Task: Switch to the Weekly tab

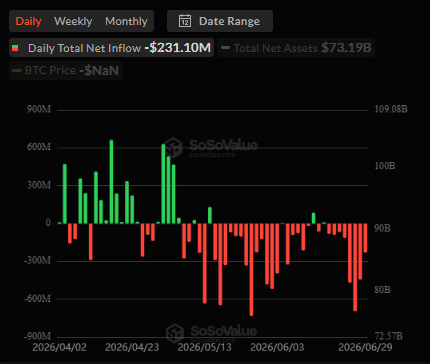Action: tap(73, 21)
